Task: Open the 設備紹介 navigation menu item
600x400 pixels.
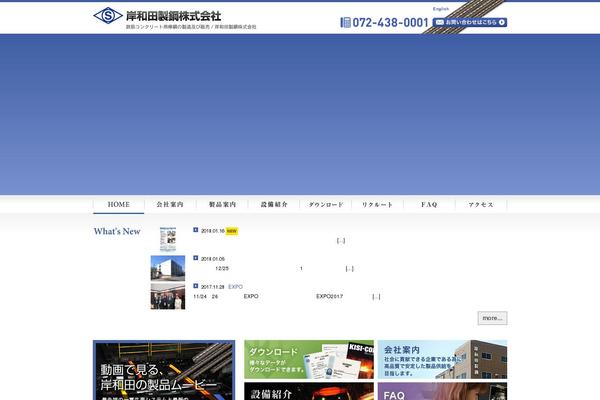Action: coord(274,205)
